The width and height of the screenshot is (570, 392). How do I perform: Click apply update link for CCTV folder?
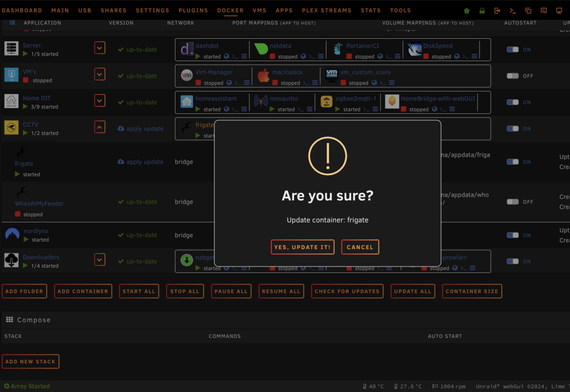[140, 129]
